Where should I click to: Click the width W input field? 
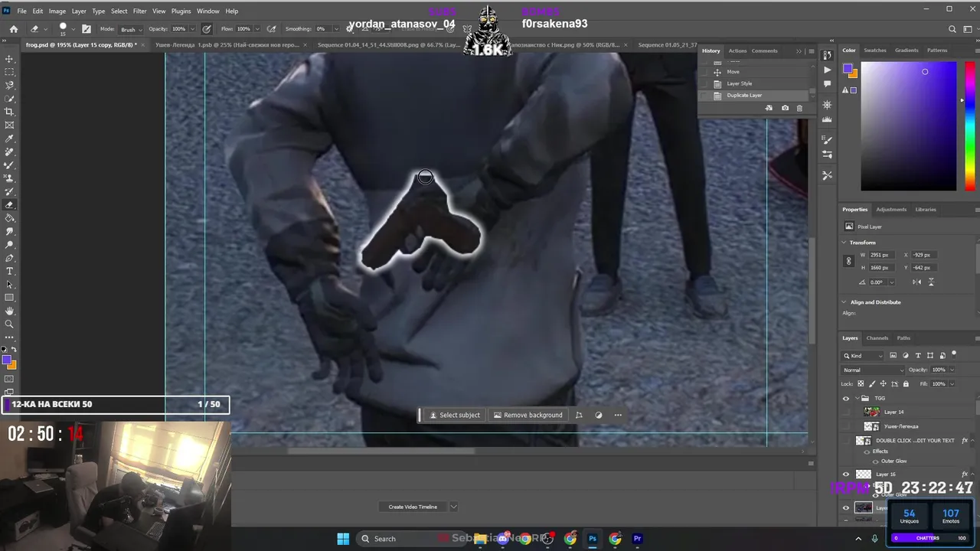[x=880, y=255]
